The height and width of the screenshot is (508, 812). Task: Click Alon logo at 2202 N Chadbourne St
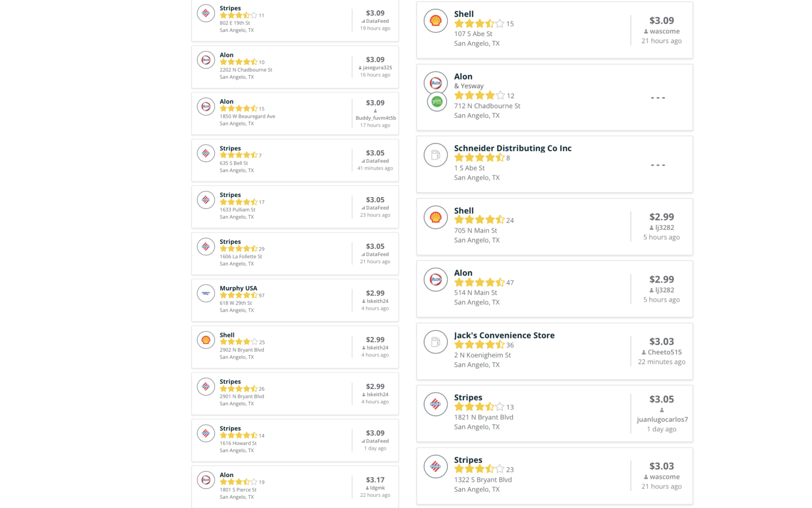tap(206, 60)
